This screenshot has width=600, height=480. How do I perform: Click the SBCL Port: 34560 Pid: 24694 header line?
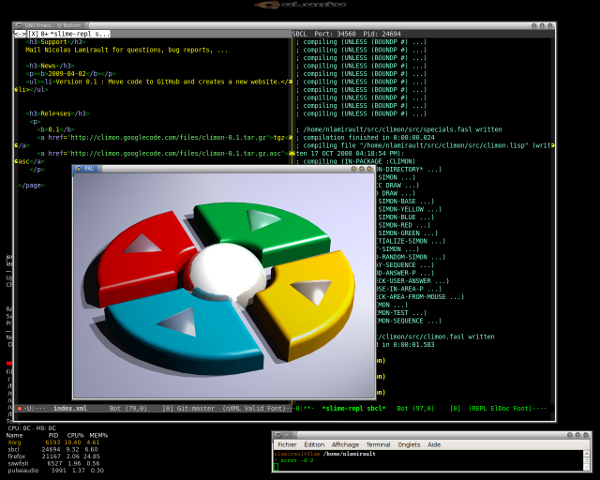point(347,34)
